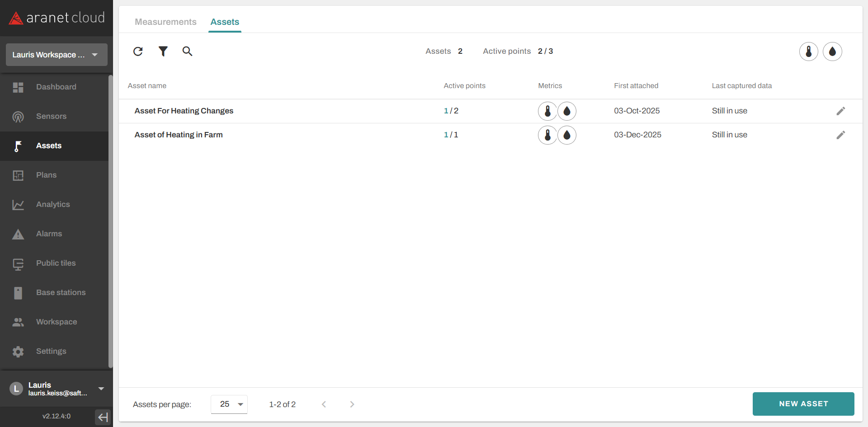The image size is (868, 427).
Task: Click the NEW ASSET button
Action: pos(803,404)
